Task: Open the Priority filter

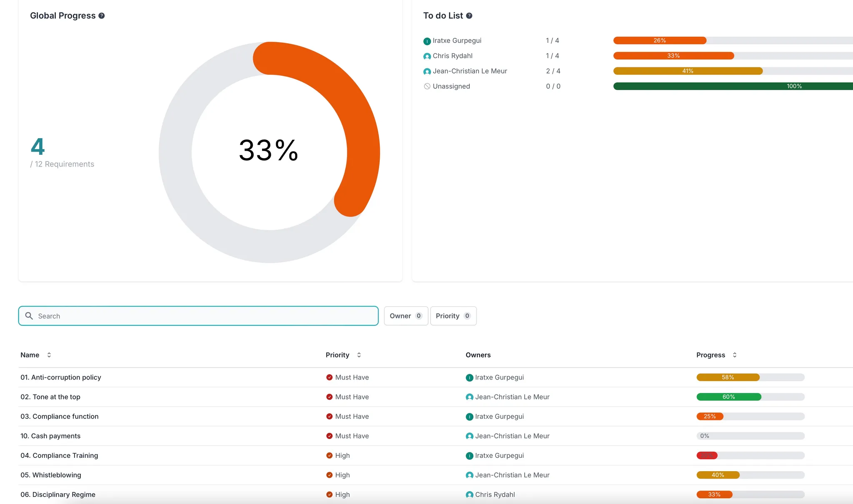Action: click(x=453, y=316)
